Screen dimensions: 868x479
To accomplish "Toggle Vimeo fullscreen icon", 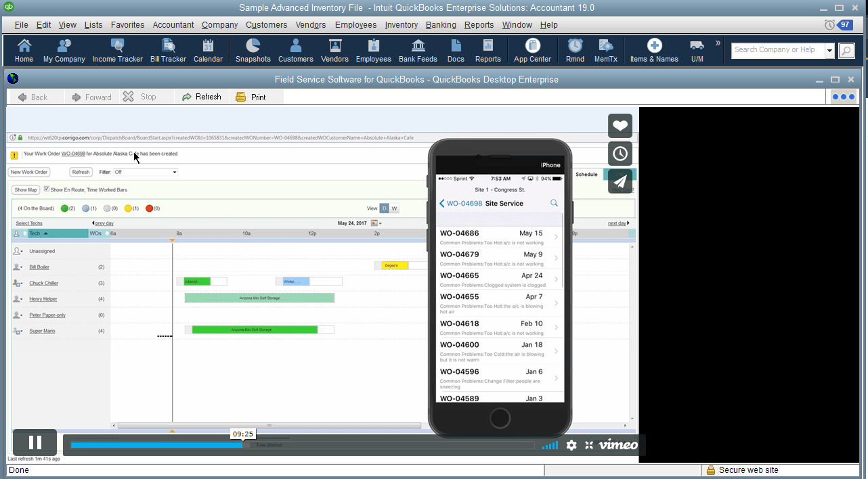I will (x=589, y=444).
